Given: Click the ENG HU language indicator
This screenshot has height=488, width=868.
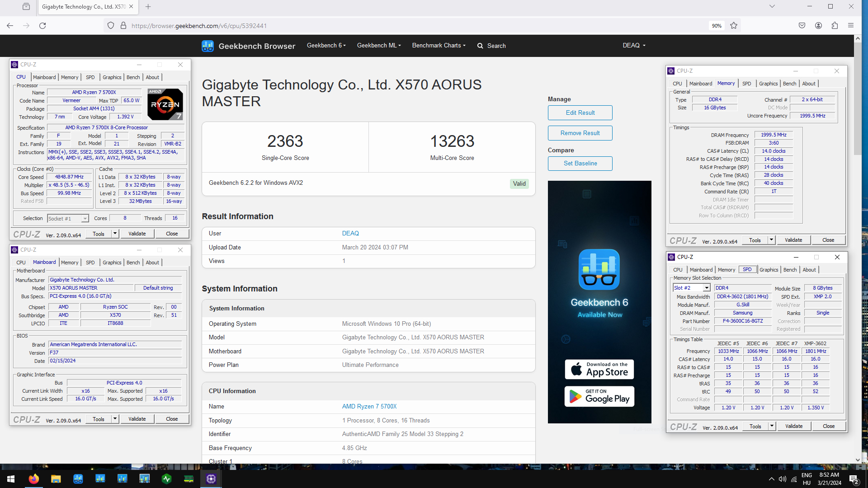Looking at the screenshot, I should (807, 479).
